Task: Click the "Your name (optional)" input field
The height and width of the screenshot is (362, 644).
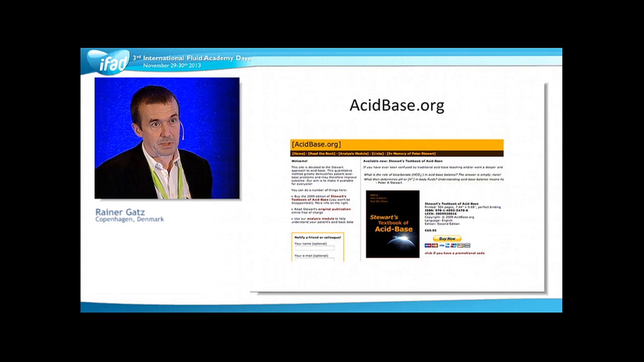Action: (314, 248)
